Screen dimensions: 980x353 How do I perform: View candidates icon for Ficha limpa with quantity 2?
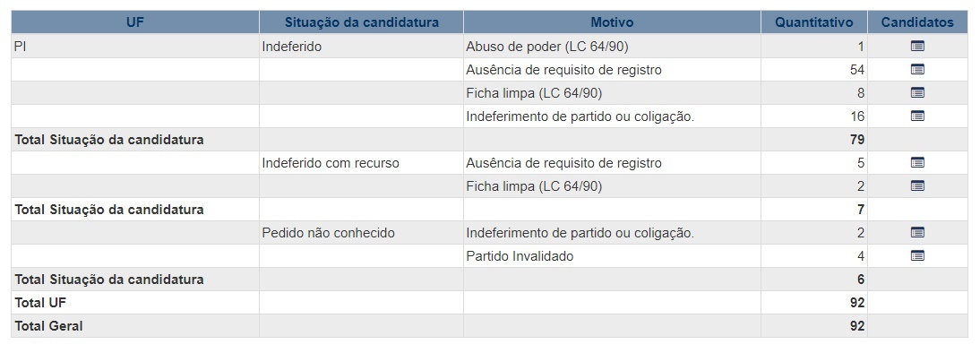(917, 185)
